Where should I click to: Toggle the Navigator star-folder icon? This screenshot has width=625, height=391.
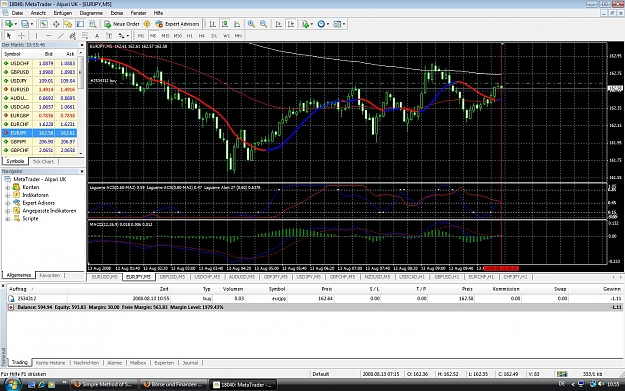tap(68, 24)
